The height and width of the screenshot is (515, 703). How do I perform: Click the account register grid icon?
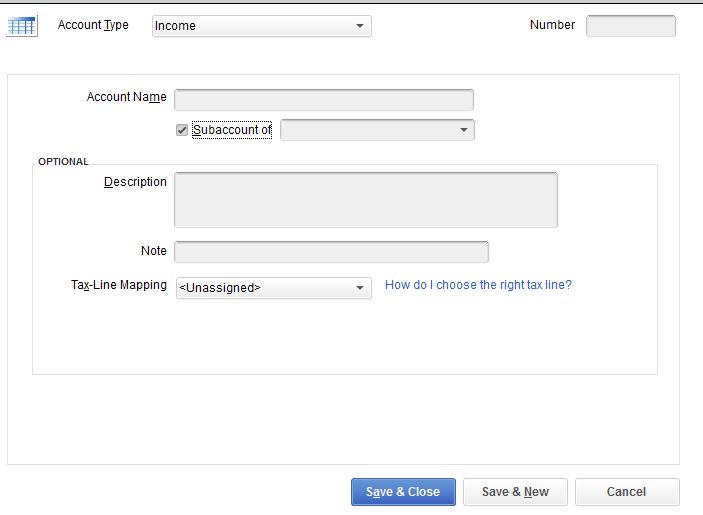(x=22, y=26)
